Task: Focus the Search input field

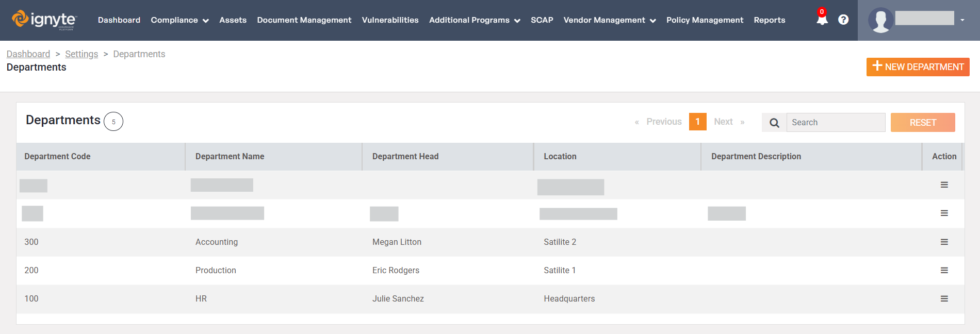Action: point(836,123)
